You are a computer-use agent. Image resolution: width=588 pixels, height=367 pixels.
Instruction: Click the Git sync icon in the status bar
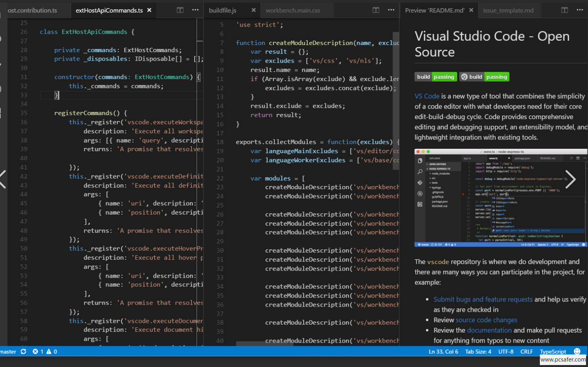(23, 351)
